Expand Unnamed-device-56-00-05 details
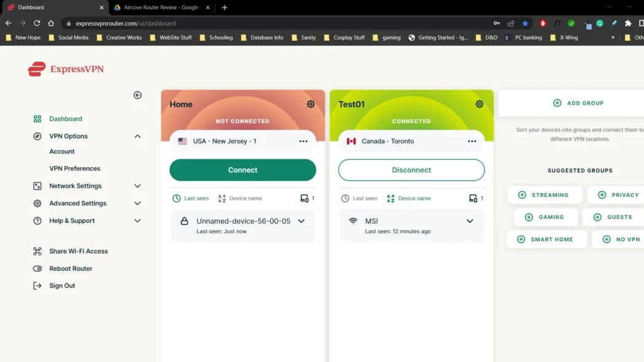 301,221
